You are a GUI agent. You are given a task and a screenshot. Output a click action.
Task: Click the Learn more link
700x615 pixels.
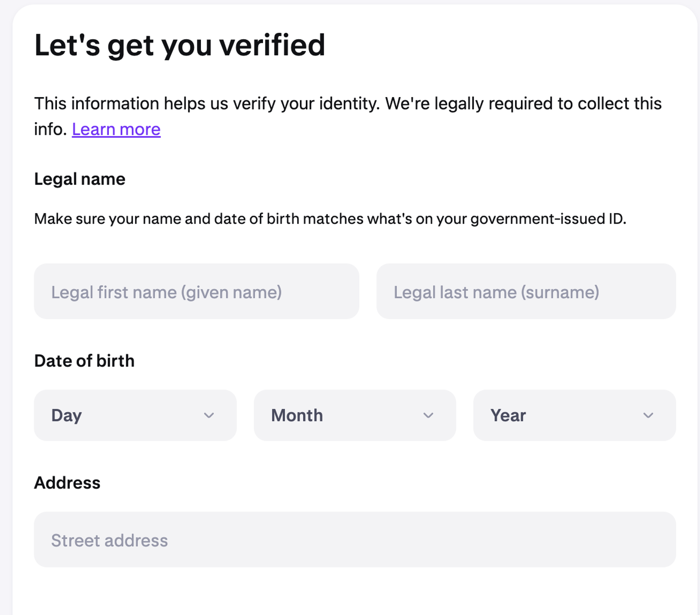[x=116, y=129]
